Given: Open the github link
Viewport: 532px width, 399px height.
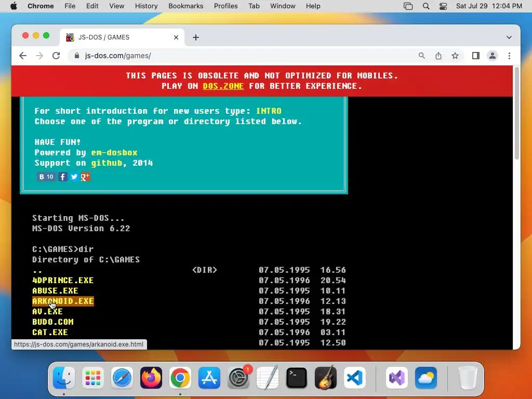Looking at the screenshot, I should click(107, 163).
